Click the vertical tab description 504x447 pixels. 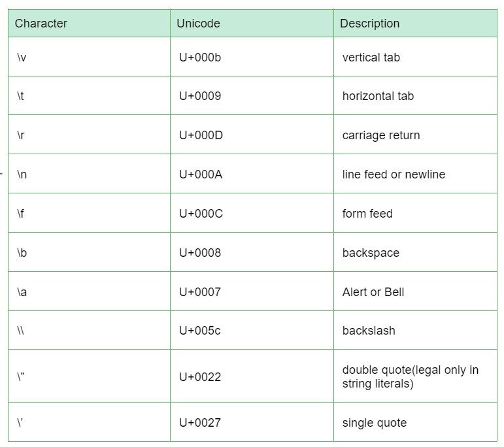[x=371, y=58]
